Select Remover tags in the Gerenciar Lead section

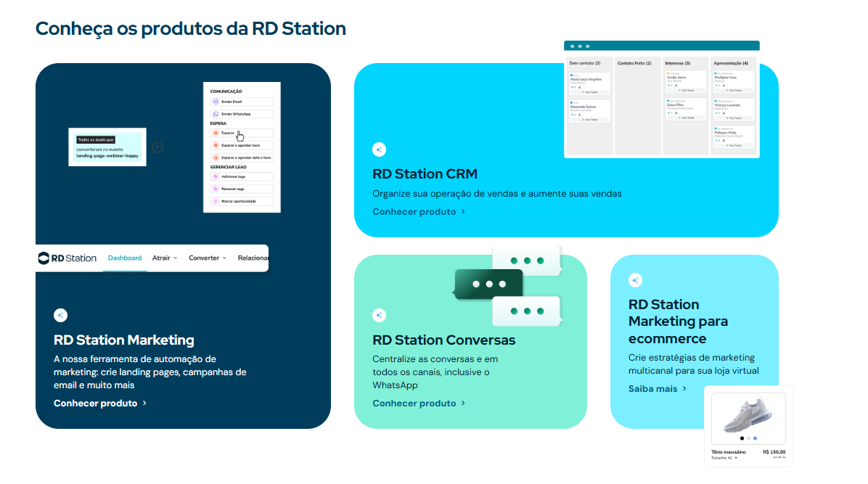pyautogui.click(x=242, y=189)
